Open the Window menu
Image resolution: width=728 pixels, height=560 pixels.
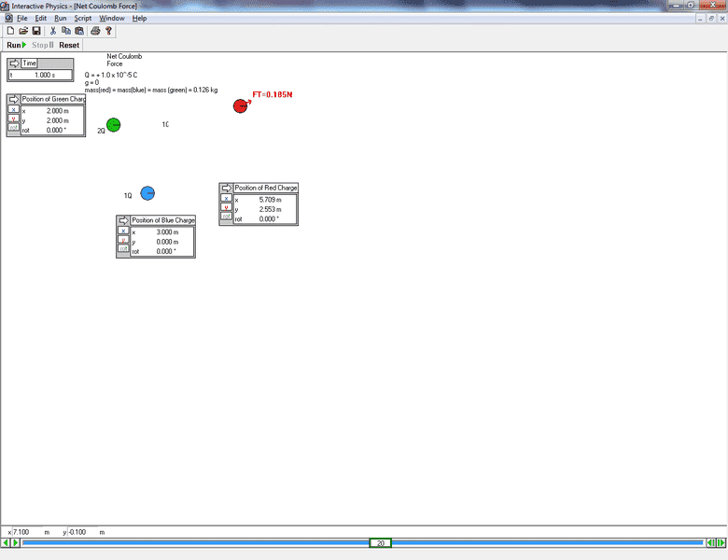click(112, 18)
